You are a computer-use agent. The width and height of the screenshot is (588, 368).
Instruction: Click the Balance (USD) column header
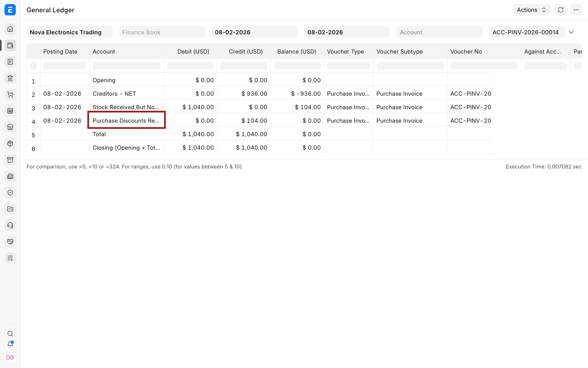pyautogui.click(x=297, y=51)
